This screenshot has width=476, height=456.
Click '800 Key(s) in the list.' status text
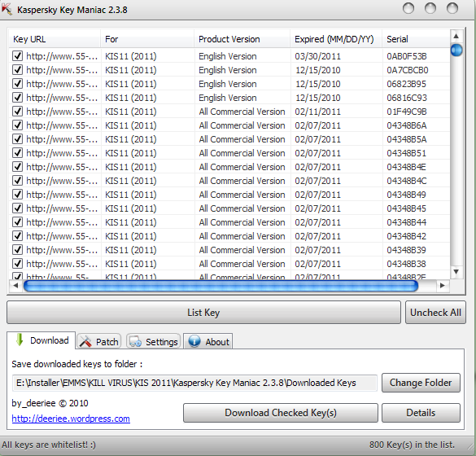click(x=412, y=445)
